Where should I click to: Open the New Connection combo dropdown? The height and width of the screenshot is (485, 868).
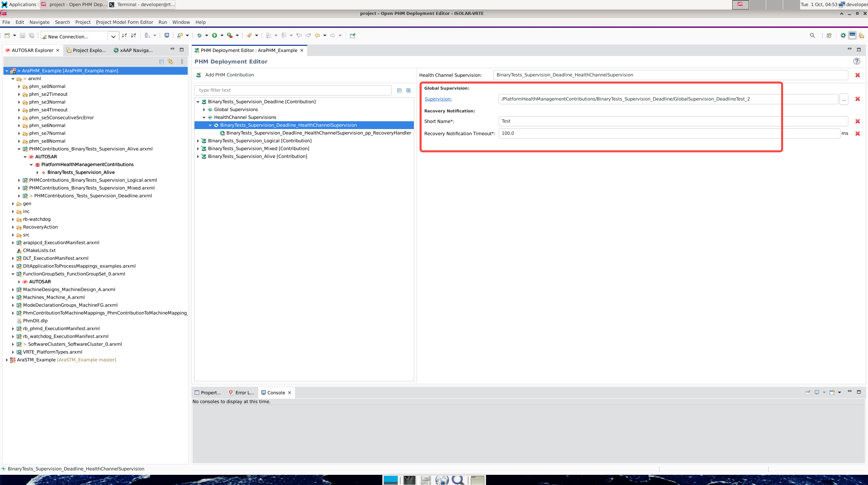coord(113,36)
